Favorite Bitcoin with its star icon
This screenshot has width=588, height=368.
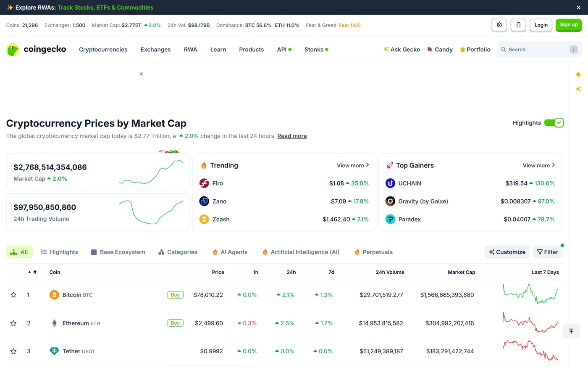pos(13,295)
